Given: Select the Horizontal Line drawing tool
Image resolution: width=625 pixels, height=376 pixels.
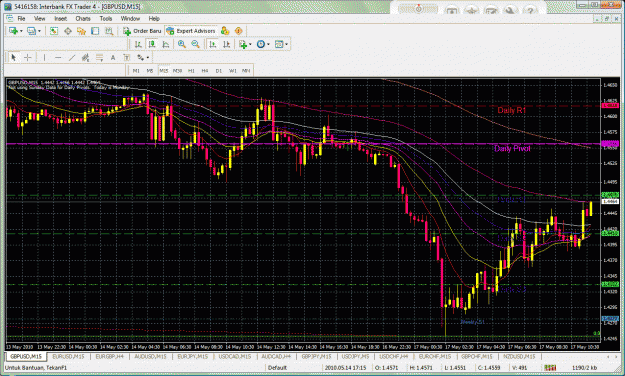Looking at the screenshot, I should pos(58,57).
